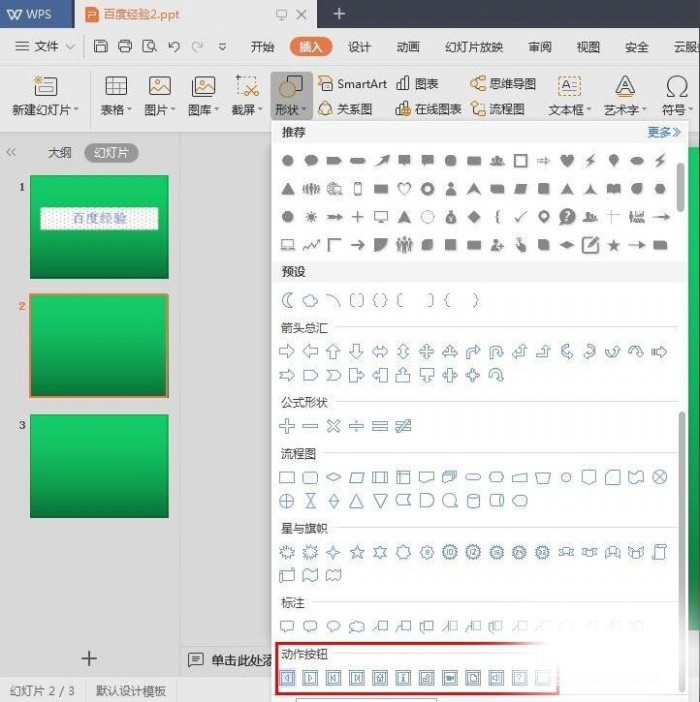Click the print icon in the toolbar

tap(125, 46)
